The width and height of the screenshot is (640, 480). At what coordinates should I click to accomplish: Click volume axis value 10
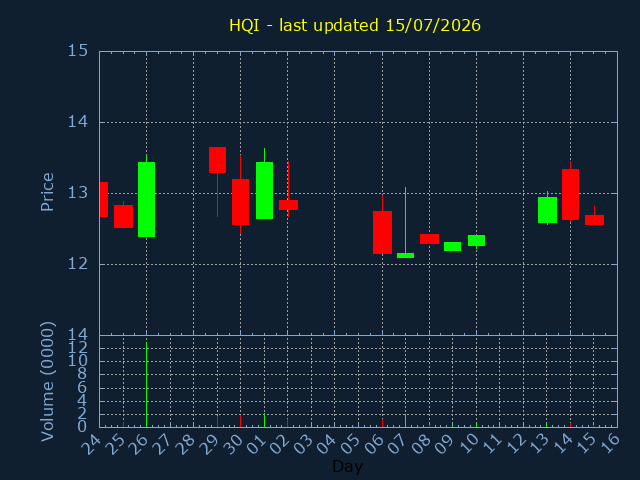78,361
